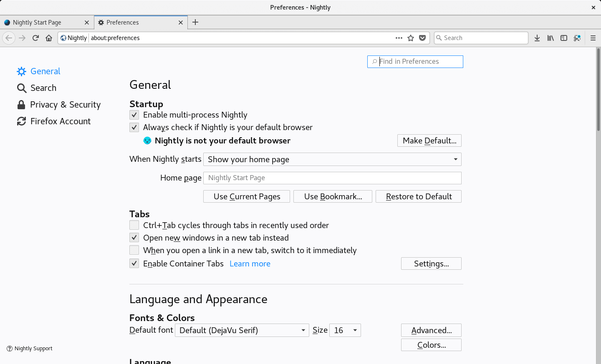Open Advanced font settings
This screenshot has height=364, width=601.
click(x=431, y=330)
